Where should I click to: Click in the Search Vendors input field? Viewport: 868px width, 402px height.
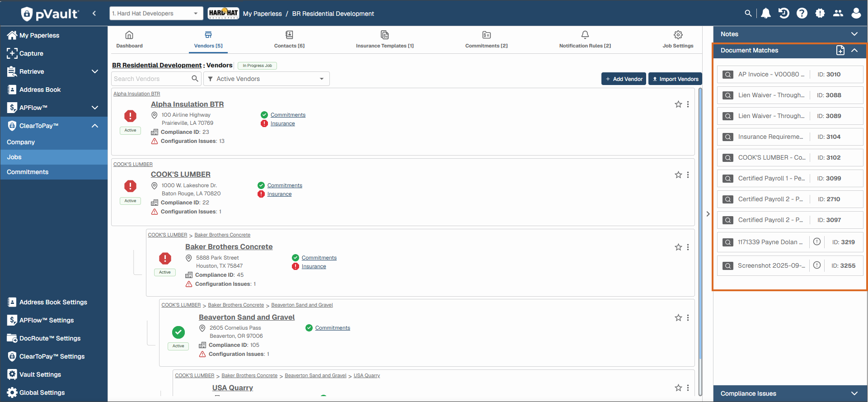151,79
